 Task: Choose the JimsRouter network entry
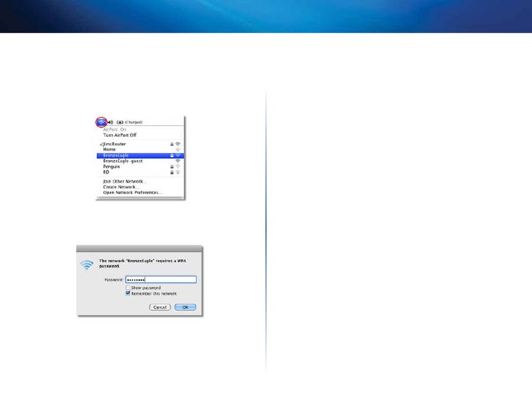click(114, 144)
